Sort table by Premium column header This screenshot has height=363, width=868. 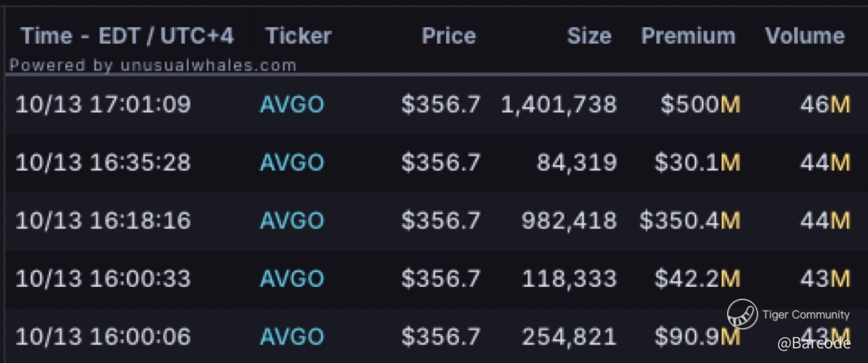click(688, 37)
